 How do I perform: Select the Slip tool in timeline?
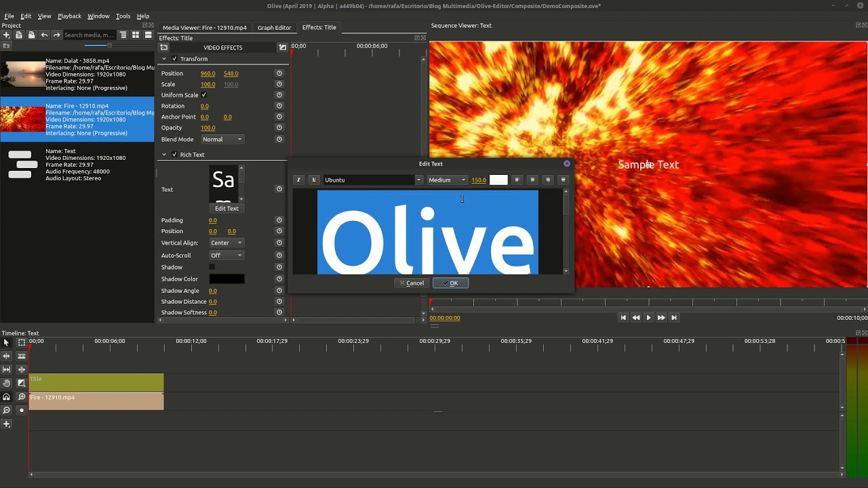click(6, 369)
